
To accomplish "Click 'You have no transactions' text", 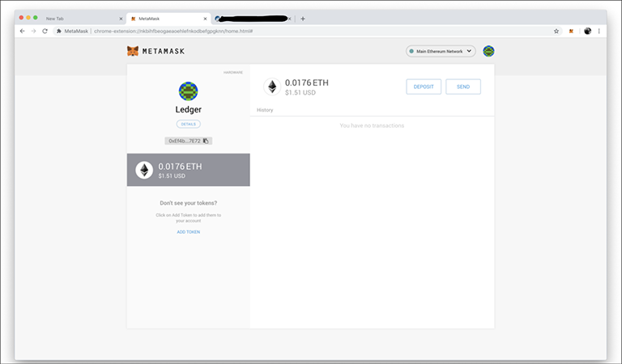I will (x=372, y=125).
